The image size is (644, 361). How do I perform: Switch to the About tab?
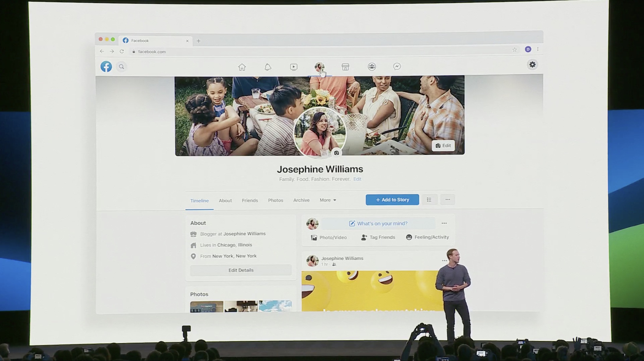tap(225, 200)
